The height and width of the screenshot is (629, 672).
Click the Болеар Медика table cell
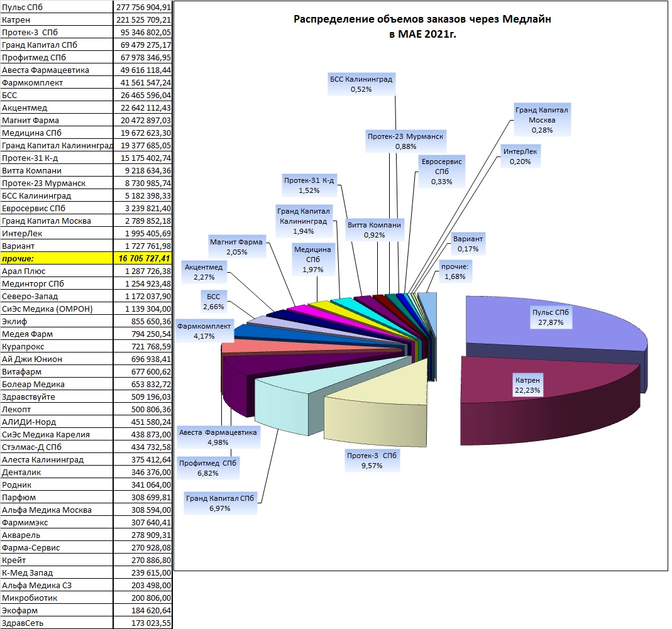[x=57, y=384]
